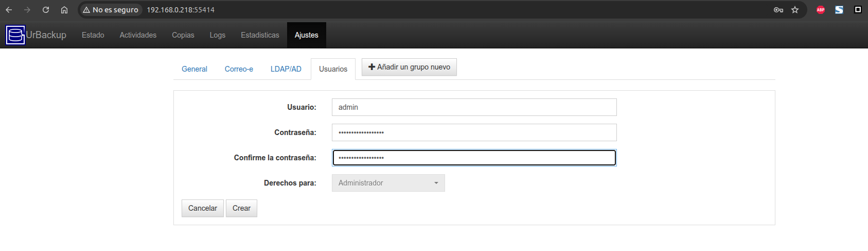Screen dimensions: 868x251
Task: Open the Copias section
Action: coord(183,35)
